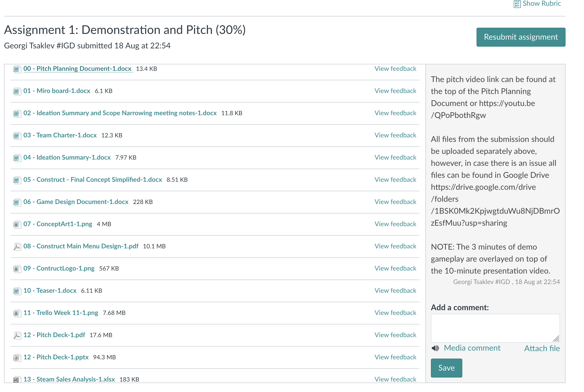The width and height of the screenshot is (584, 392).
Task: Click the spreadsheet icon beside Steam Sales Analysis
Action: click(x=16, y=380)
